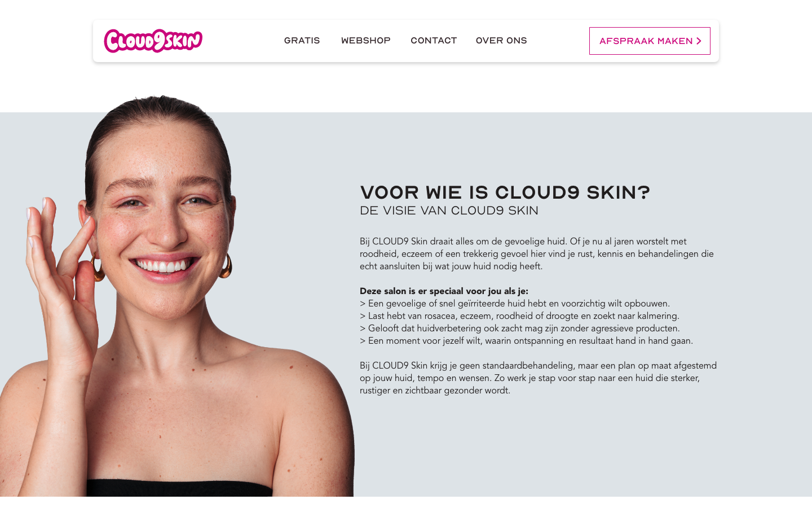Open the OVER ONS menu
Viewport: 812px width, 508px height.
coord(501,41)
